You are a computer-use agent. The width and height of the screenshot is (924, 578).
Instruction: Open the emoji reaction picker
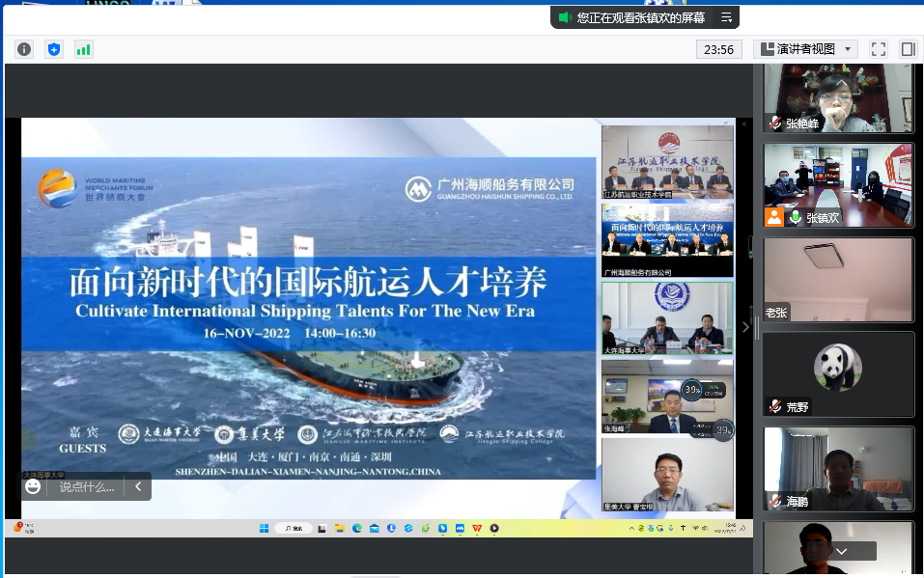coord(34,486)
